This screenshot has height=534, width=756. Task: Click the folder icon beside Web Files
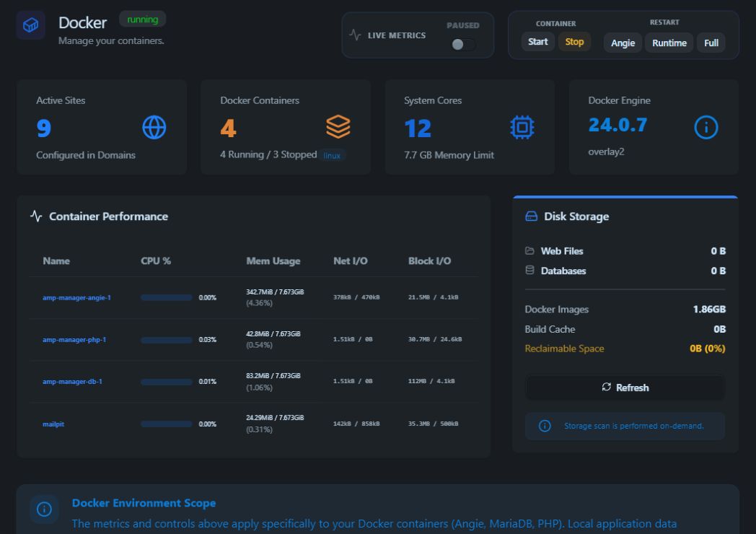click(529, 251)
